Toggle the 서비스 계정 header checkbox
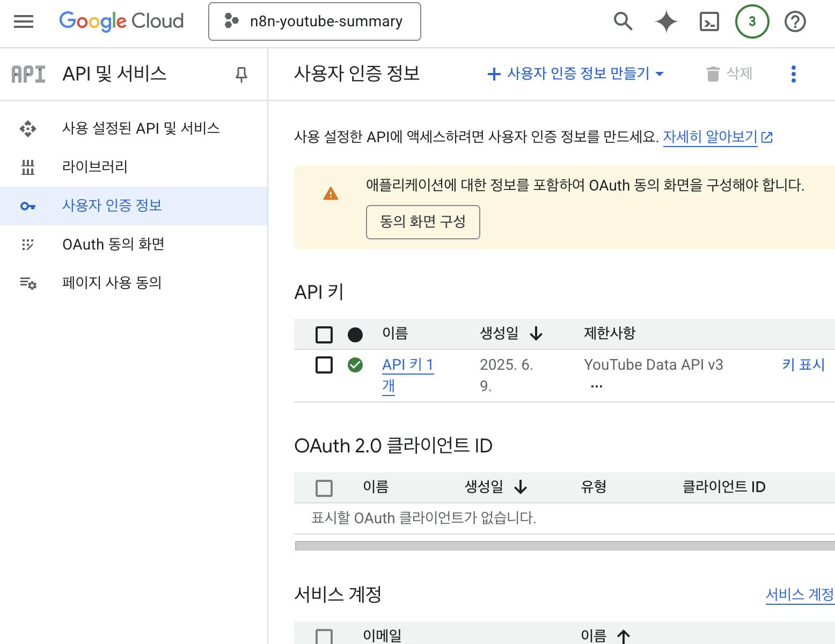This screenshot has height=644, width=835. point(324,636)
